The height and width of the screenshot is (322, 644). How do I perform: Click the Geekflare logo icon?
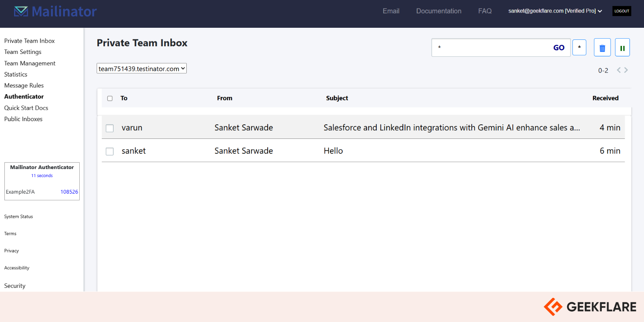coord(553,307)
